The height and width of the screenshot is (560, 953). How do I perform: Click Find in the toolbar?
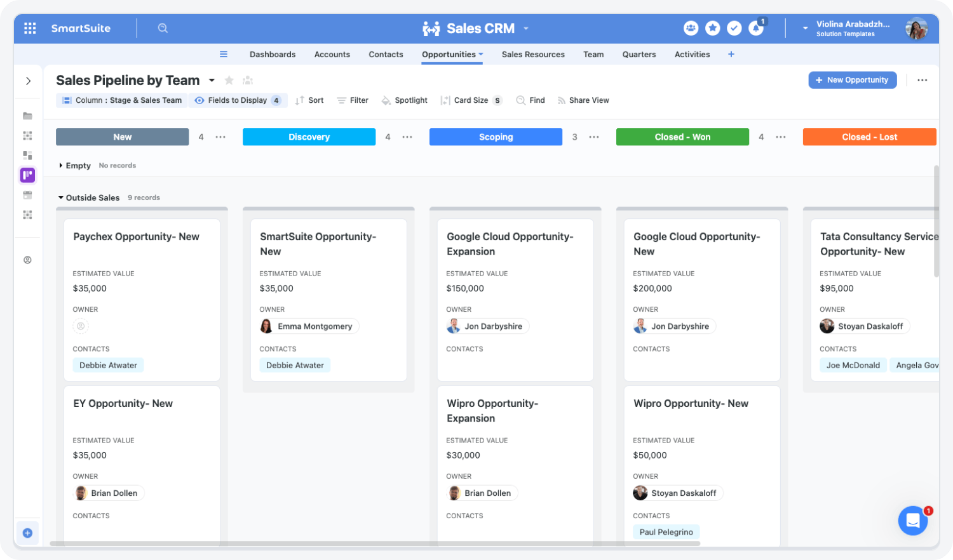coord(531,100)
